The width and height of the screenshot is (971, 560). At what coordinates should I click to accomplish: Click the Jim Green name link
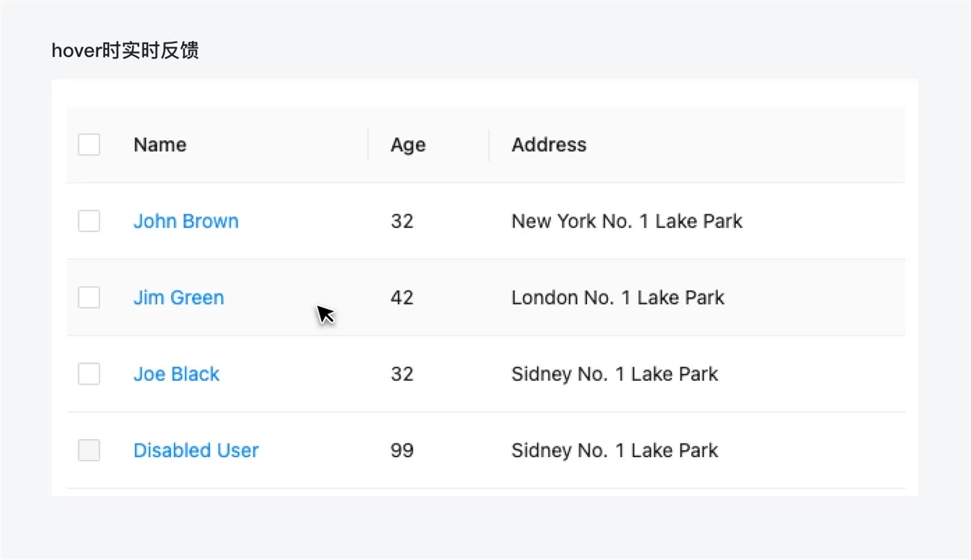coord(179,298)
